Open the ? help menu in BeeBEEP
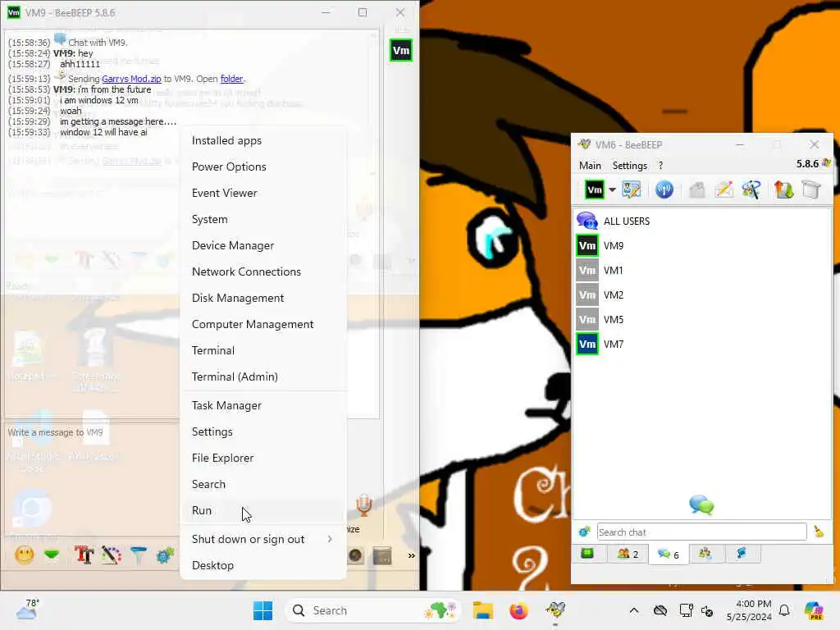This screenshot has height=630, width=840. pos(660,166)
